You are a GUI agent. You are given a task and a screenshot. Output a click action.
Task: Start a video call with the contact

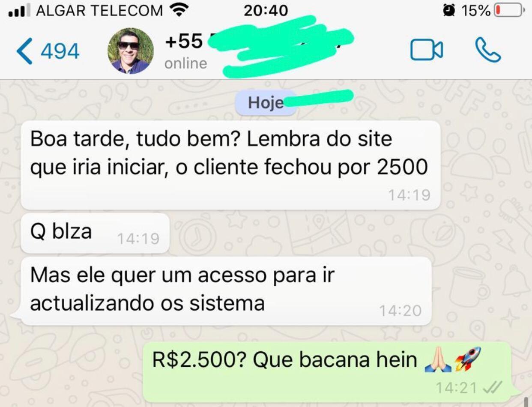(427, 50)
